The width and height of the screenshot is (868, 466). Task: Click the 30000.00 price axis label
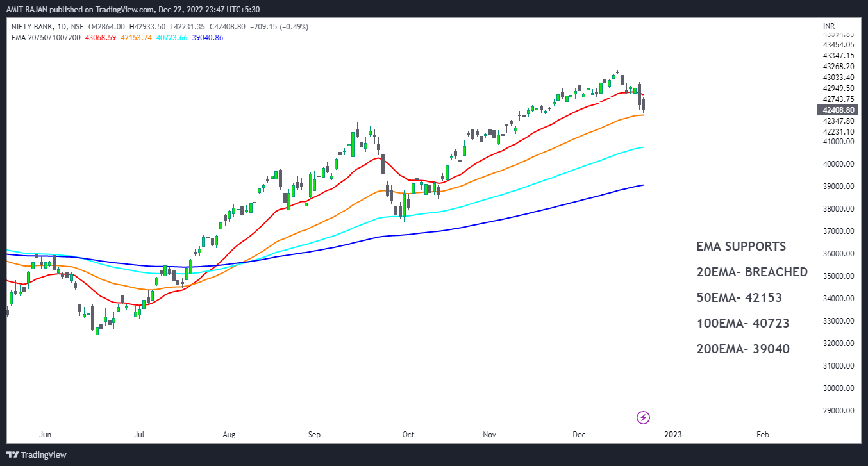coord(839,388)
